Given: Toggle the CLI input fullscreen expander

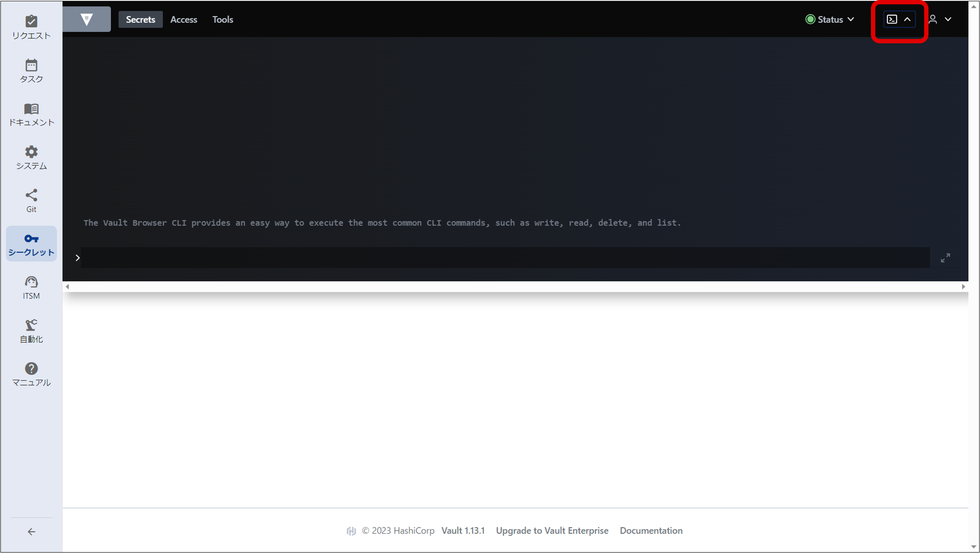Looking at the screenshot, I should [x=946, y=257].
